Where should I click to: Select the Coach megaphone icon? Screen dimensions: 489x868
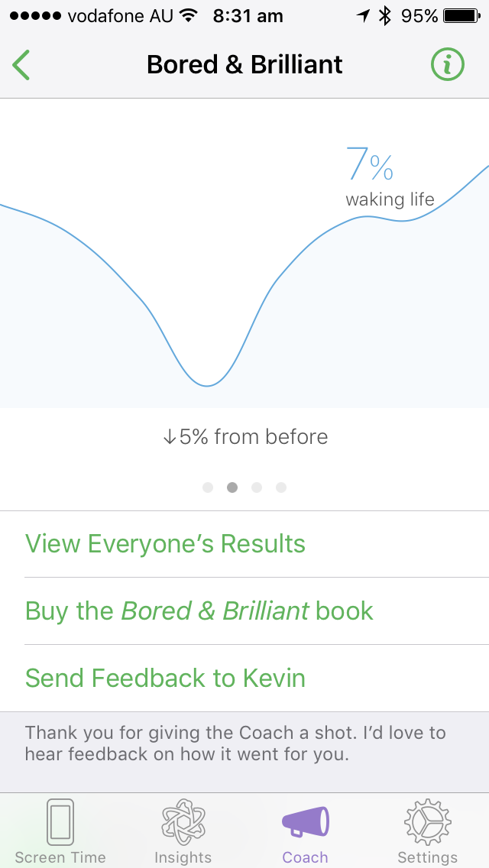[305, 822]
